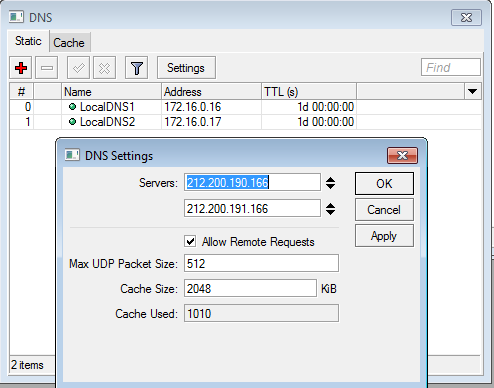
Task: Add a new static DNS entry
Action: coord(21,68)
